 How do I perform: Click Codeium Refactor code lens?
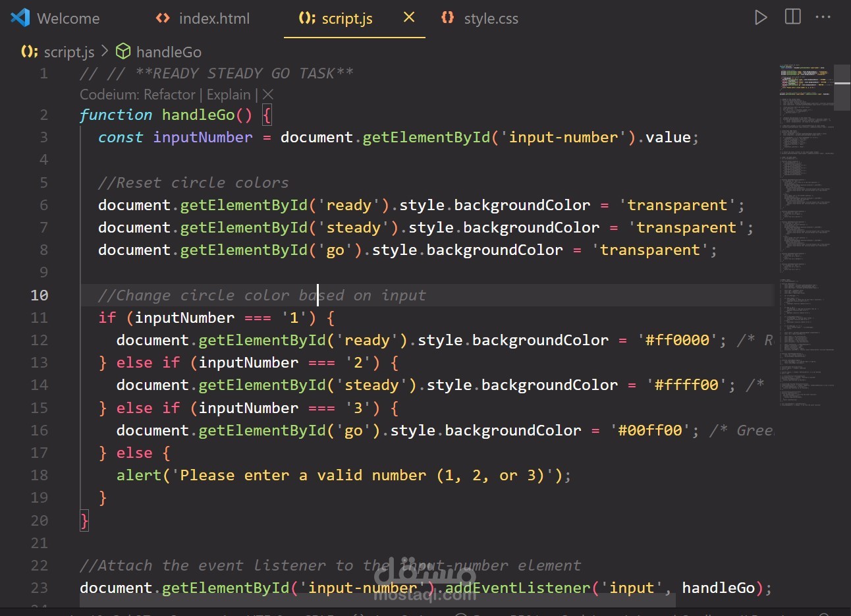(138, 95)
